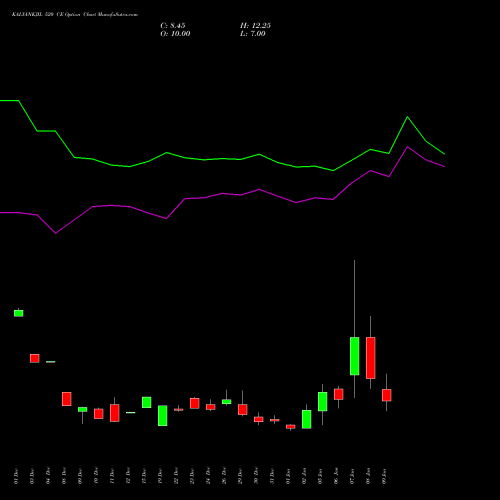Select the close value C: 8.45
This screenshot has height=500, width=500.
[173, 26]
